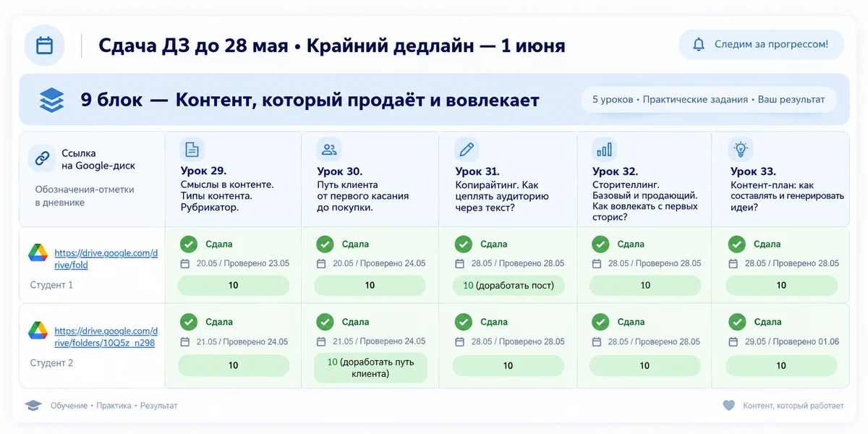868x434 pixels.
Task: Click the Урок 33. heading
Action: [753, 171]
